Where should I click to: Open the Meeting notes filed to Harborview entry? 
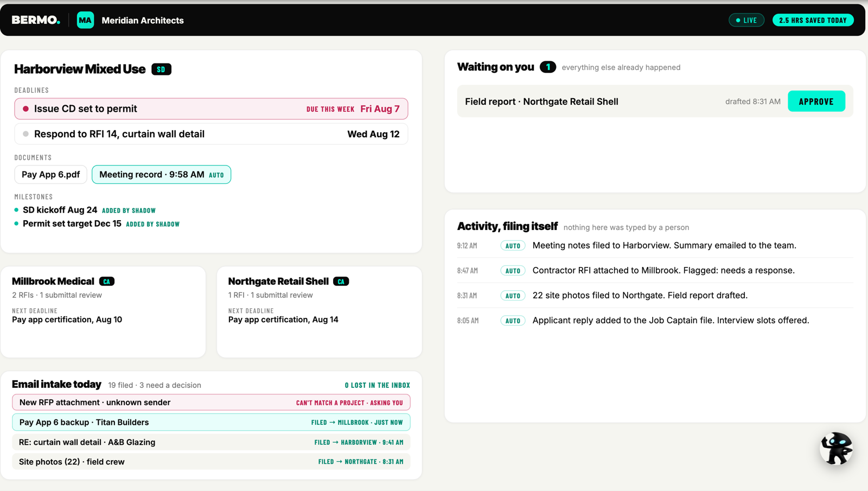(655, 246)
